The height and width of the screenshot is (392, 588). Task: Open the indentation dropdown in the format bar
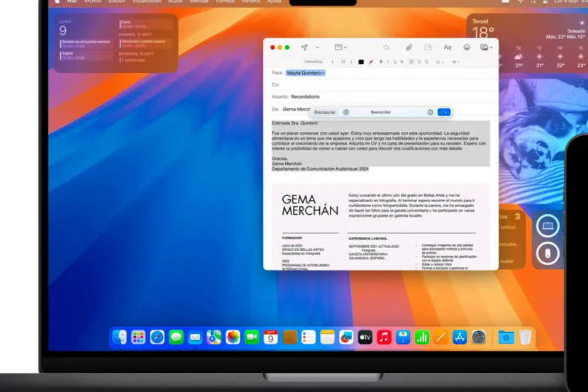tap(455, 62)
